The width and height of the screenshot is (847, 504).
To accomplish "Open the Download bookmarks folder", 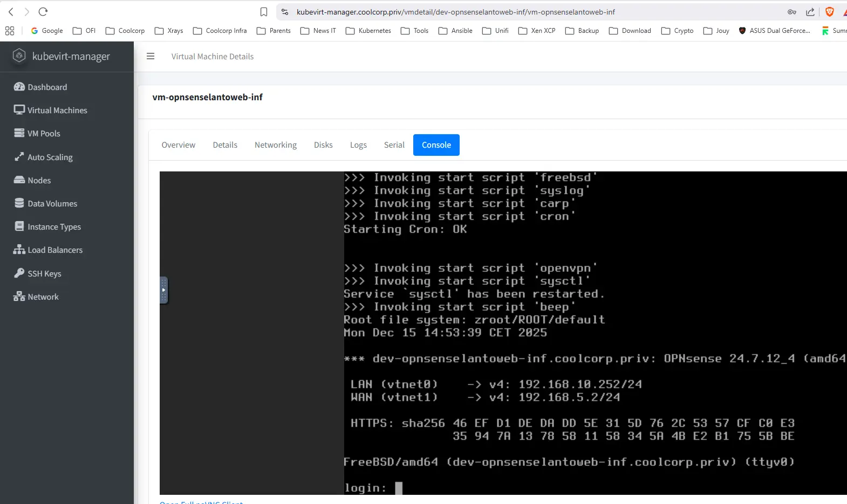I will pos(630,31).
